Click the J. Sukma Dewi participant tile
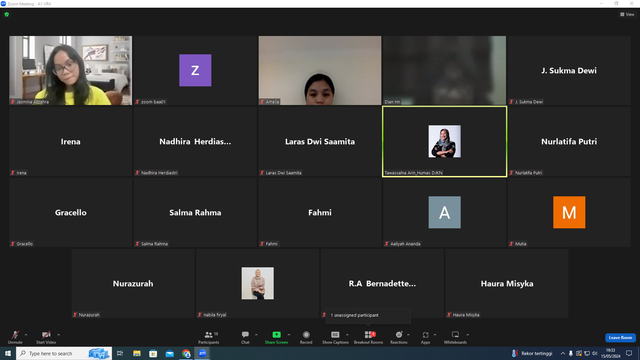Screen dimensions: 640x360 569,70
